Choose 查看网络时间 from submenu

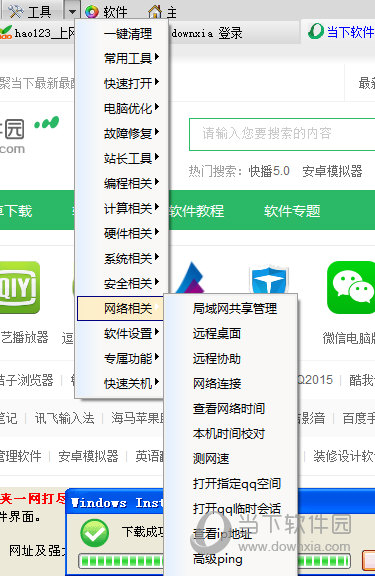click(x=231, y=408)
